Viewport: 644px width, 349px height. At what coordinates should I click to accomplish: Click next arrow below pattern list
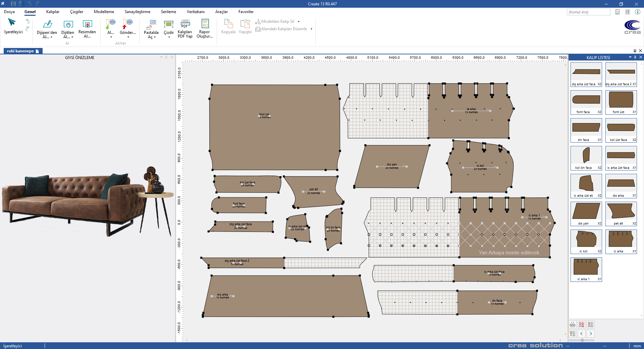click(591, 334)
